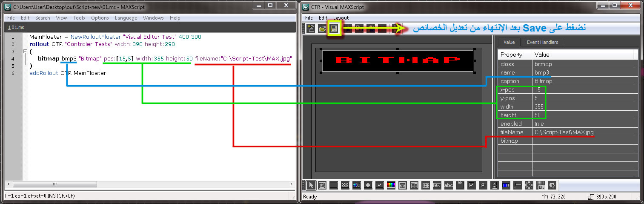This screenshot has height=204, width=644.
Task: Select the Check Button control tool
Action: coord(379,185)
